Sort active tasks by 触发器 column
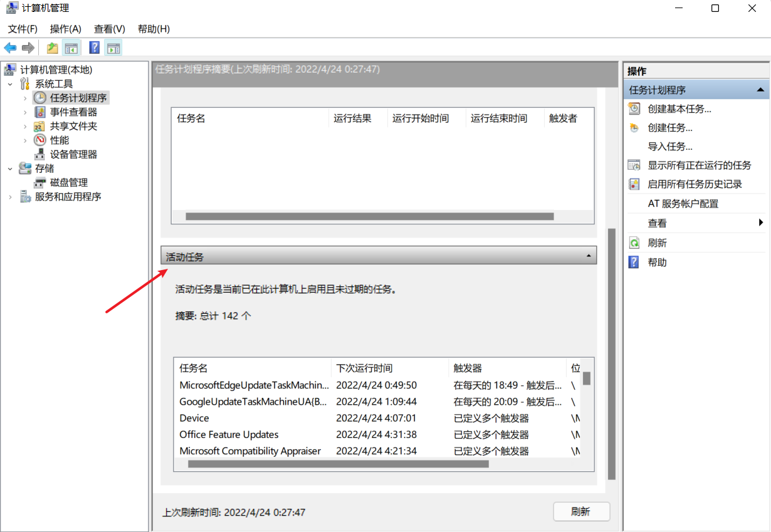 [507, 368]
